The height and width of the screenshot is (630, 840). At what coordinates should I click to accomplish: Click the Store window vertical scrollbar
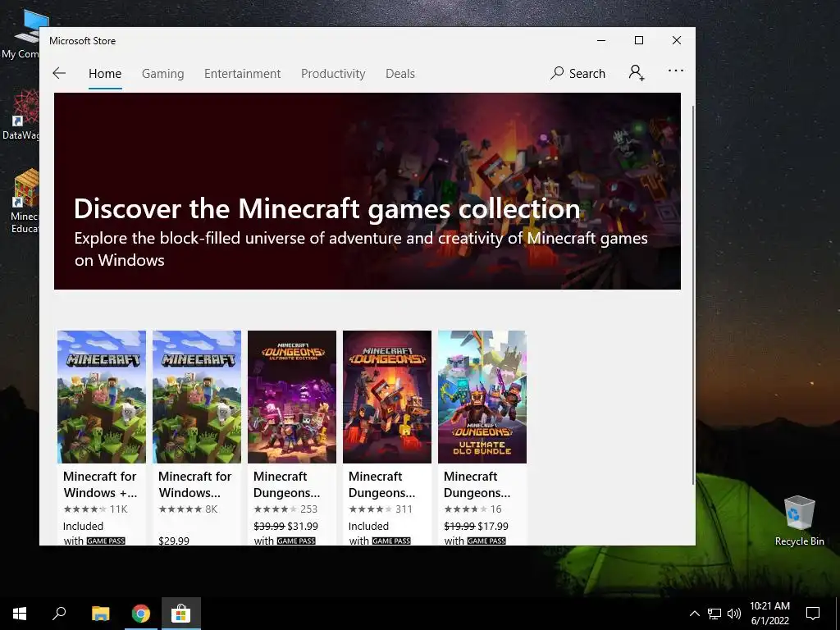pyautogui.click(x=693, y=294)
